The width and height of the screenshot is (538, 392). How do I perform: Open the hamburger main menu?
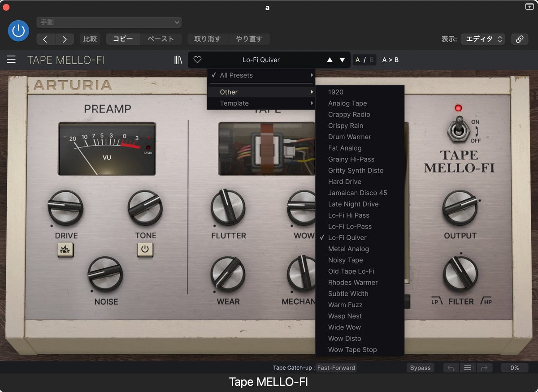(11, 60)
